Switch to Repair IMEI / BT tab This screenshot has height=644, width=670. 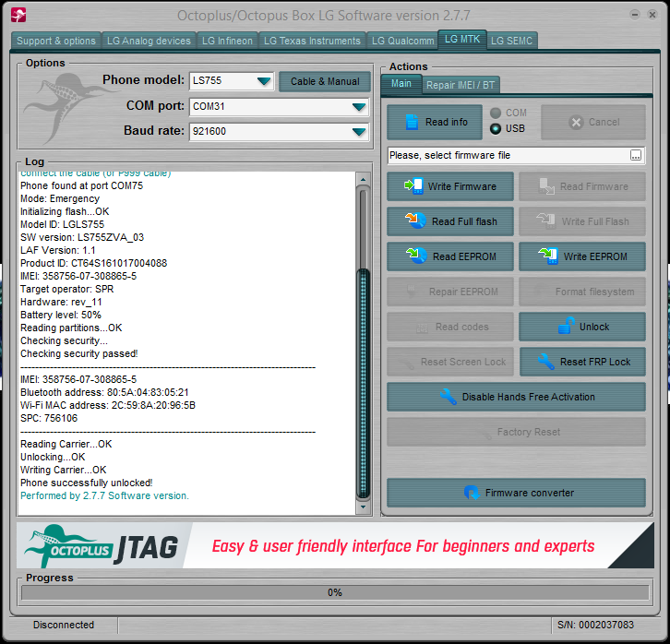coord(461,85)
